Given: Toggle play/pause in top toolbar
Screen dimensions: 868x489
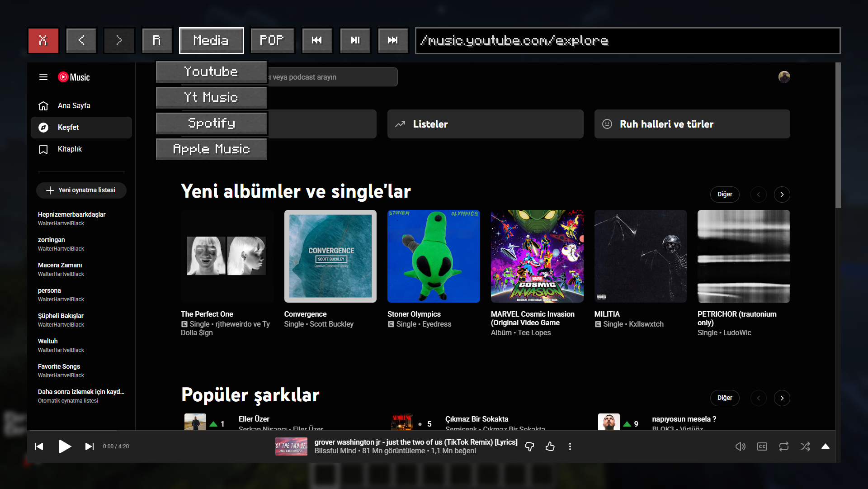Looking at the screenshot, I should pos(355,41).
